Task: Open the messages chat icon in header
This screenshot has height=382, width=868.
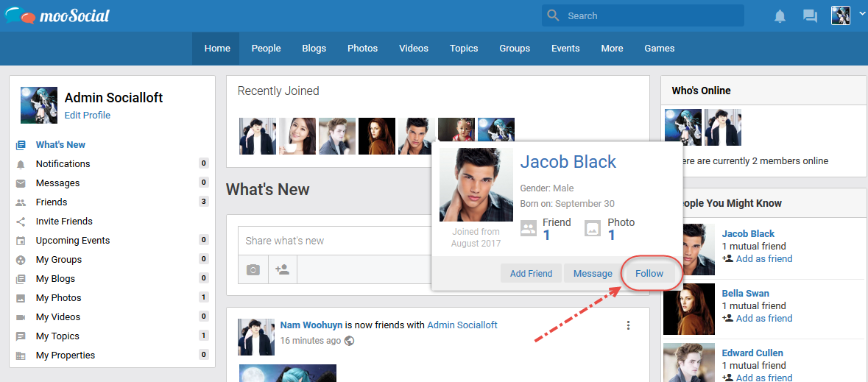Action: tap(810, 16)
